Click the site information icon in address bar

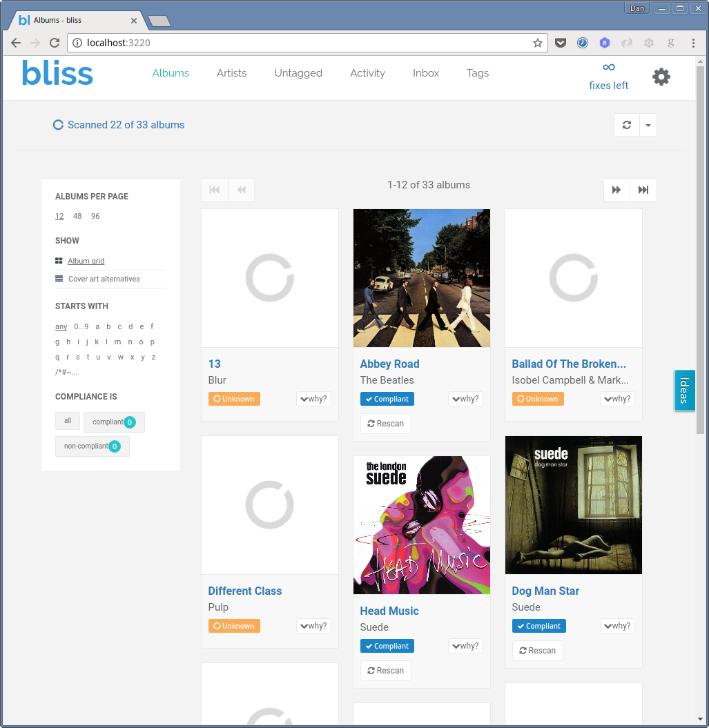pyautogui.click(x=77, y=43)
